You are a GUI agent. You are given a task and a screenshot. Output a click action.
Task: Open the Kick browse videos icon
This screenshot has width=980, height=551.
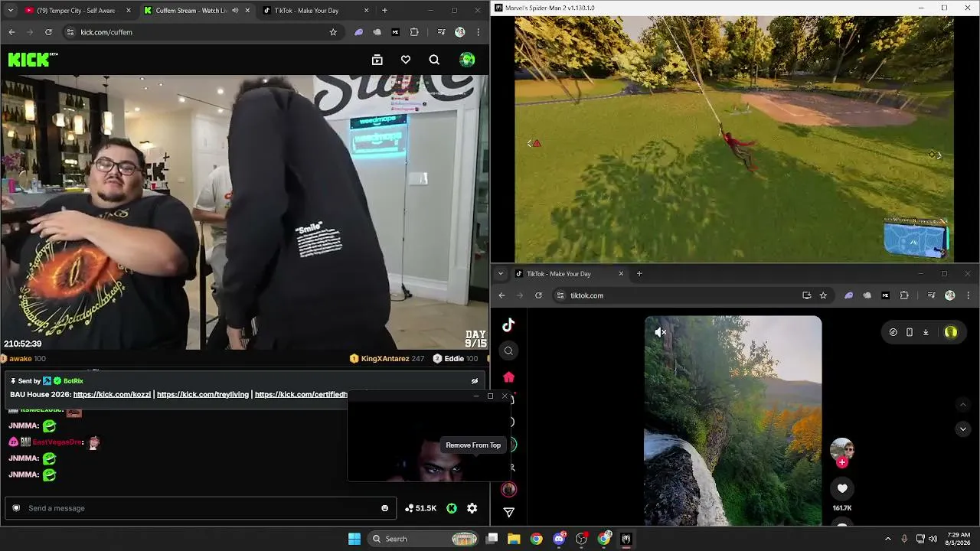[x=377, y=60]
